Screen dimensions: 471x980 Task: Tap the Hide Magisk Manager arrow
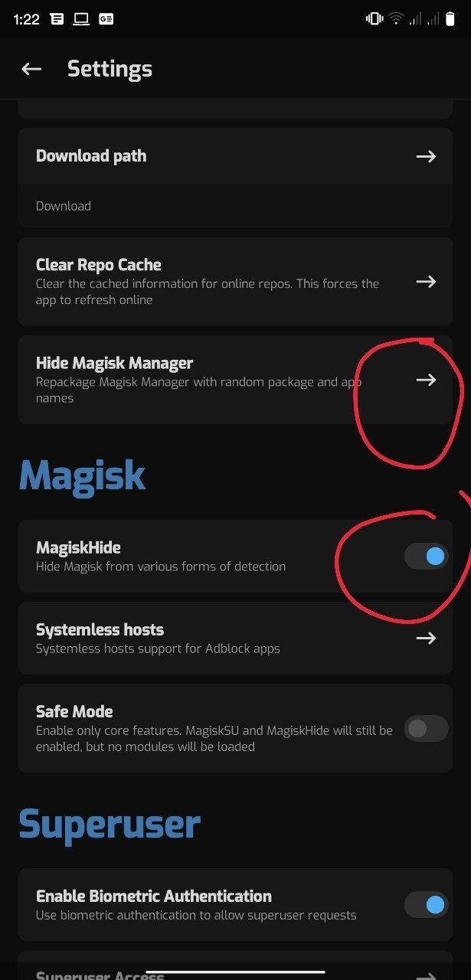coord(426,380)
